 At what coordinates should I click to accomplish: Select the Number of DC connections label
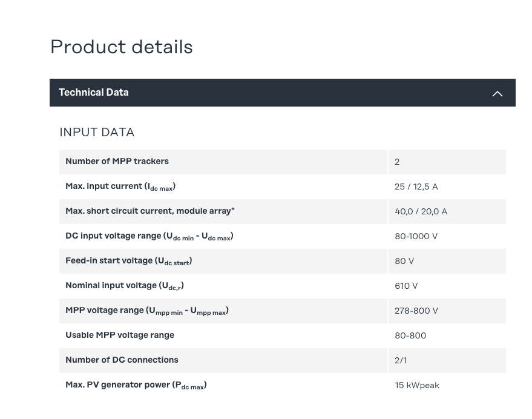pyautogui.click(x=122, y=360)
